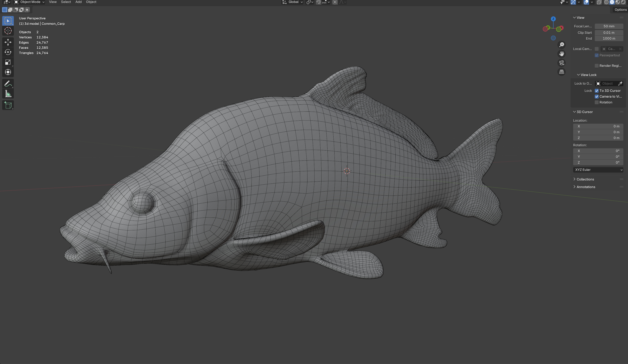
Task: Enable the view lock Rotation checkbox
Action: point(597,102)
